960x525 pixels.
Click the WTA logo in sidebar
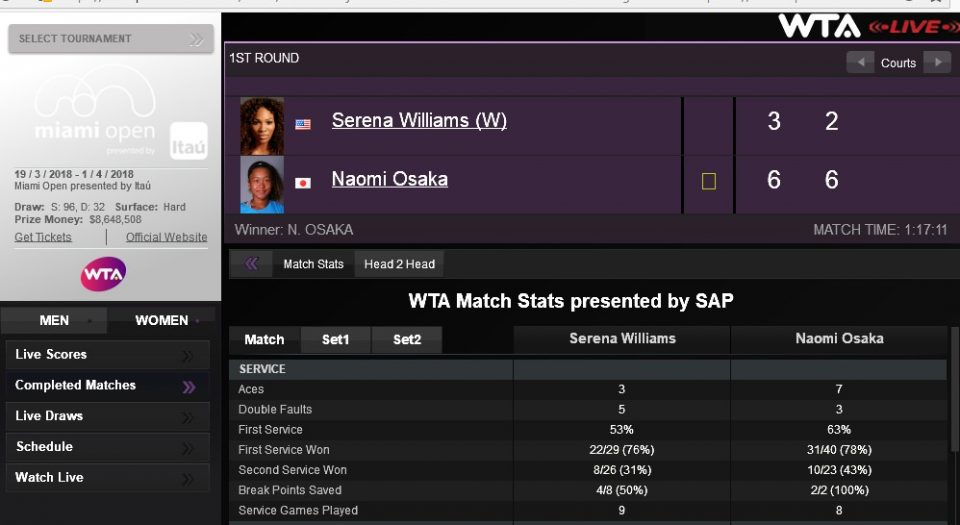point(103,273)
